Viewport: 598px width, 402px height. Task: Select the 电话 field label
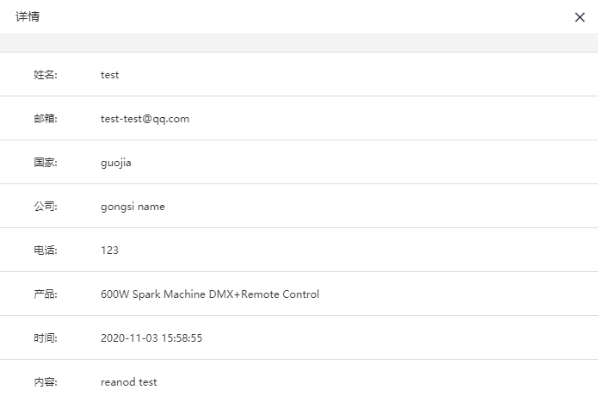pos(45,250)
